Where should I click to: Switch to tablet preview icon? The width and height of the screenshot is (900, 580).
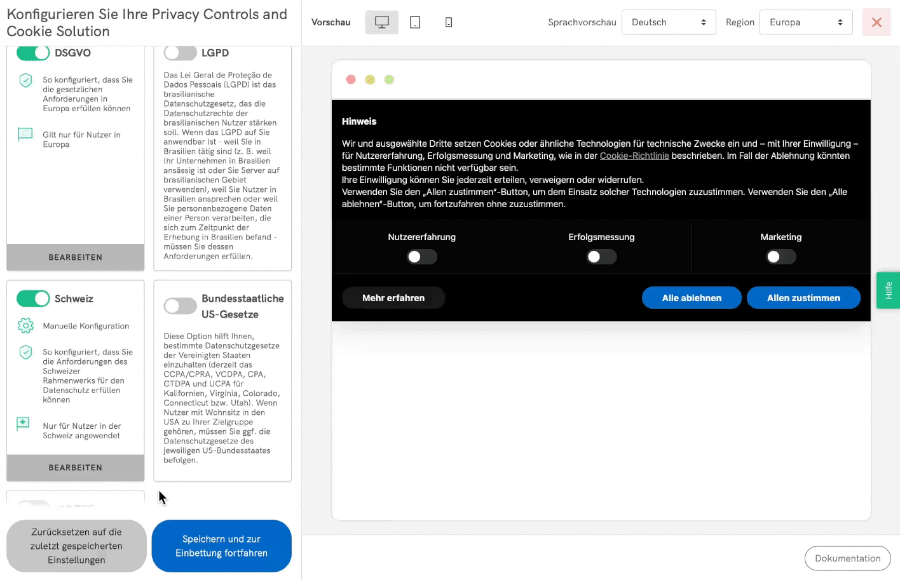click(x=415, y=22)
